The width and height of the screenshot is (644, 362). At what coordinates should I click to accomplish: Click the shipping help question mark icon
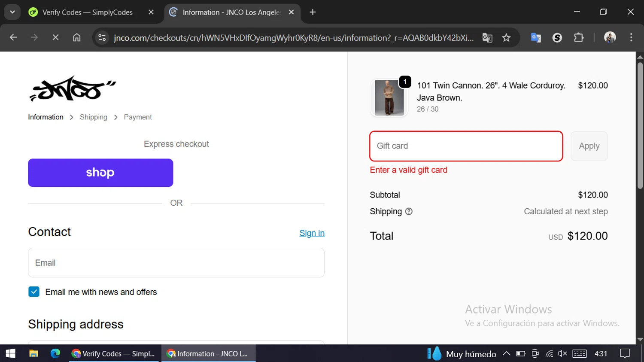tap(409, 212)
